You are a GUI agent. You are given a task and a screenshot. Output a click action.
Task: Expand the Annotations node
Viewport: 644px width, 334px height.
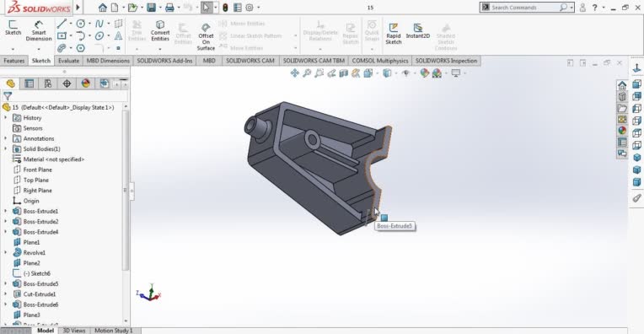[6, 138]
